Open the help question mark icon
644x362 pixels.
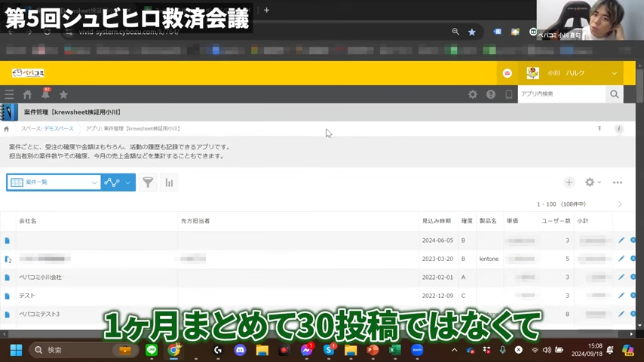(x=491, y=94)
